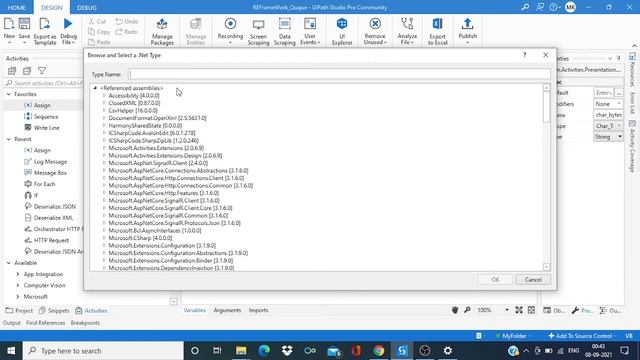
Task: Open User Events
Action: [x=310, y=31]
